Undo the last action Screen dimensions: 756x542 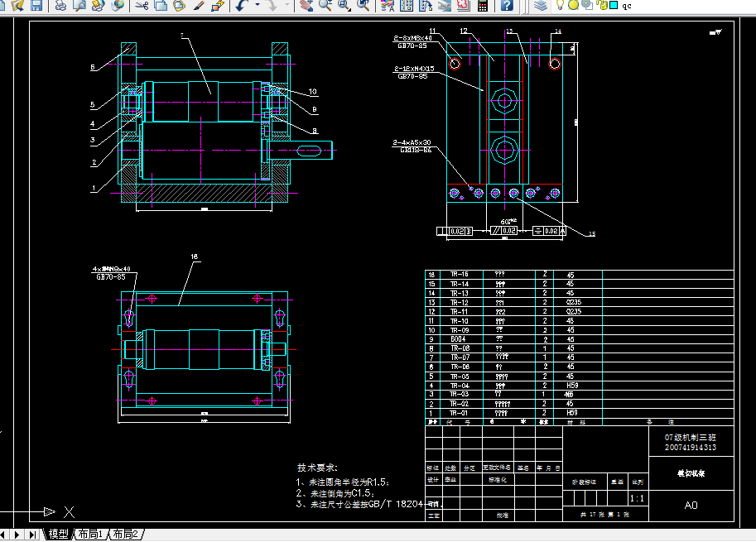[242, 5]
